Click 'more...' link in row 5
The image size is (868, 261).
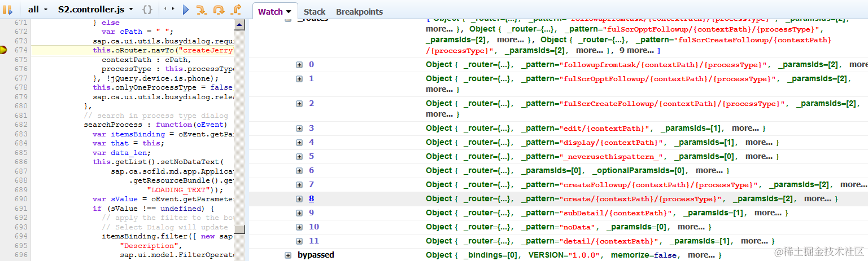(x=759, y=156)
